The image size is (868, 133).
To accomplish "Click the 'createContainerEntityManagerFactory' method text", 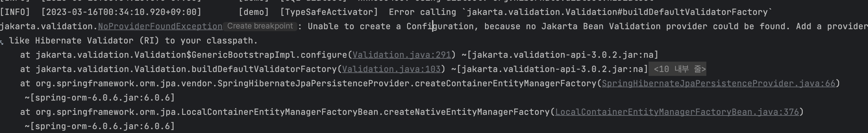I will 505,83.
